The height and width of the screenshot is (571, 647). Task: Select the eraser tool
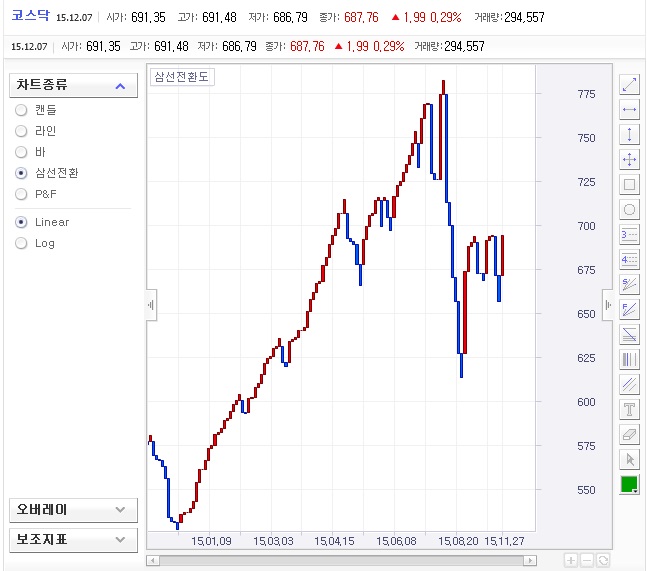(x=630, y=434)
